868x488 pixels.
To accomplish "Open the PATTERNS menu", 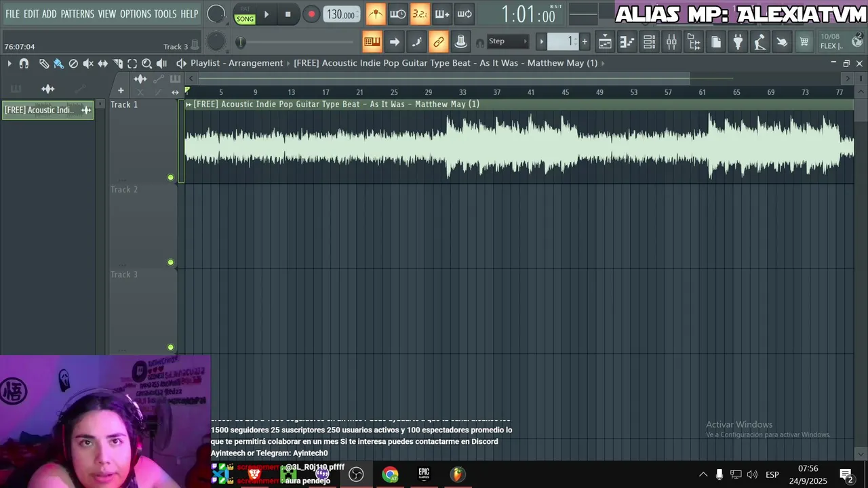I will pyautogui.click(x=78, y=14).
